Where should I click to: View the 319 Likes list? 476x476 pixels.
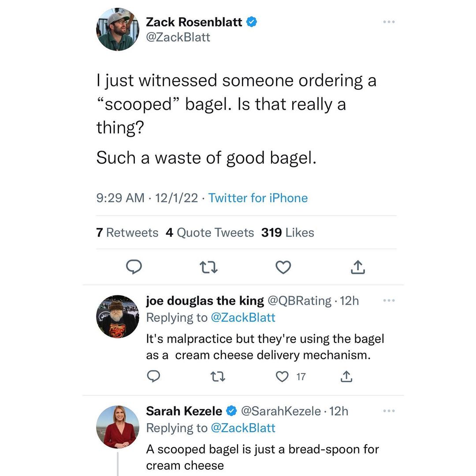[287, 232]
